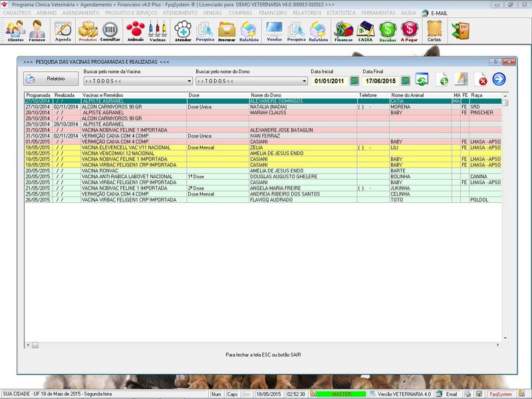Open the Clientes toolbar icon

tap(15, 31)
